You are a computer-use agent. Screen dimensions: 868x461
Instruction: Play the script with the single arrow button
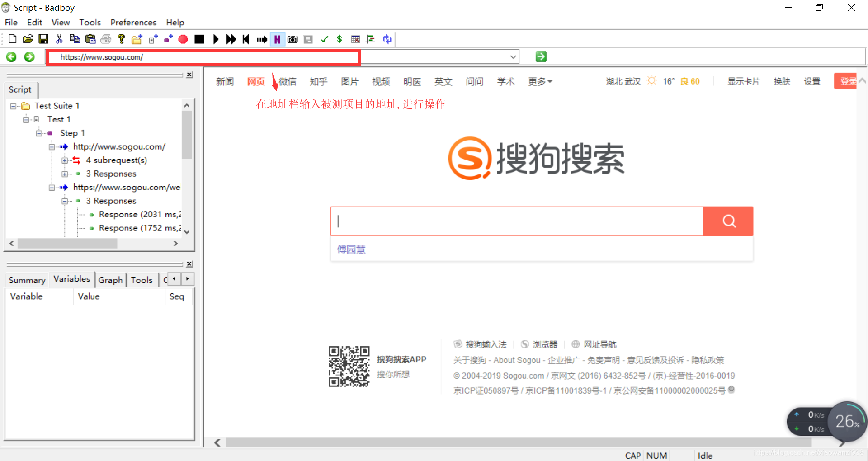(216, 39)
